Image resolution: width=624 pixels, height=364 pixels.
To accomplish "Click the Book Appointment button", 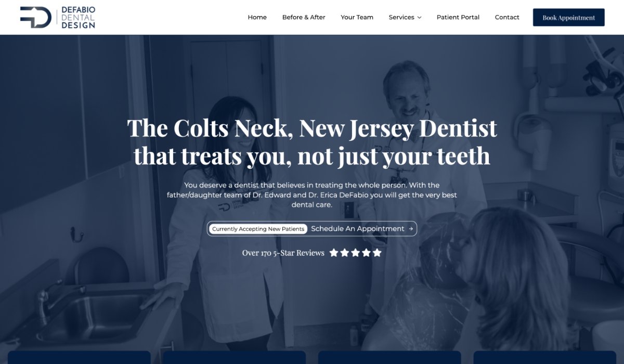I will pyautogui.click(x=568, y=17).
